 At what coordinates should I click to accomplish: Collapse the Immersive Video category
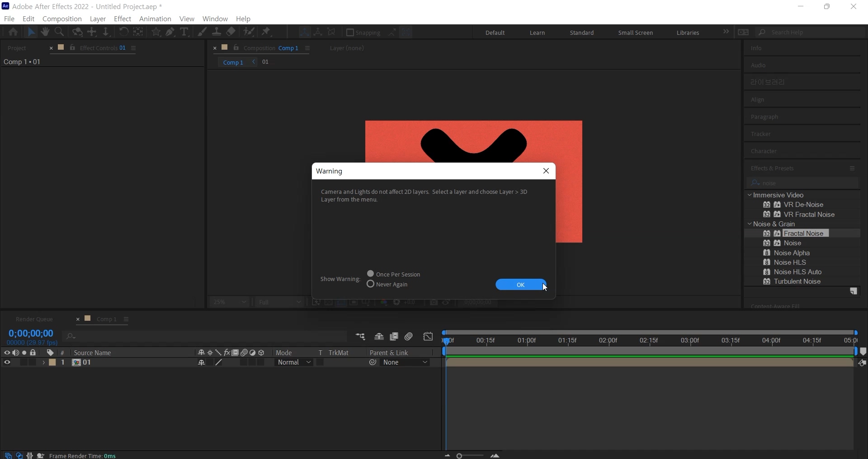(x=750, y=195)
